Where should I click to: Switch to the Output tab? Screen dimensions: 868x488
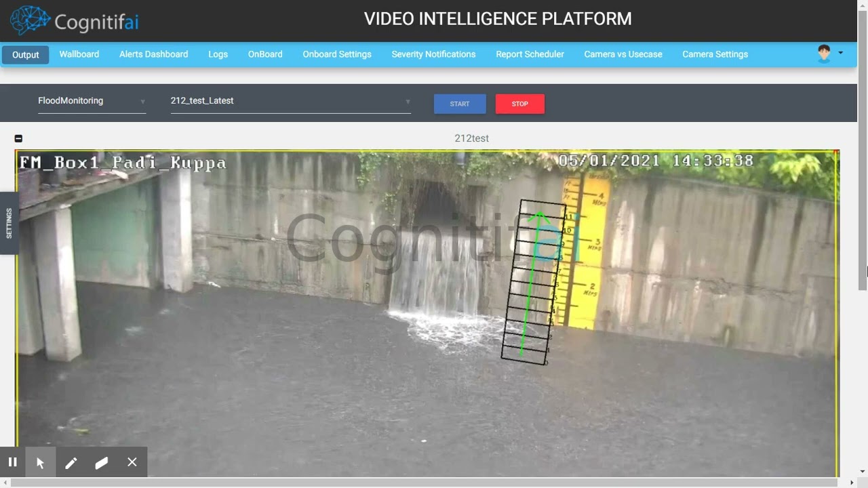click(25, 55)
